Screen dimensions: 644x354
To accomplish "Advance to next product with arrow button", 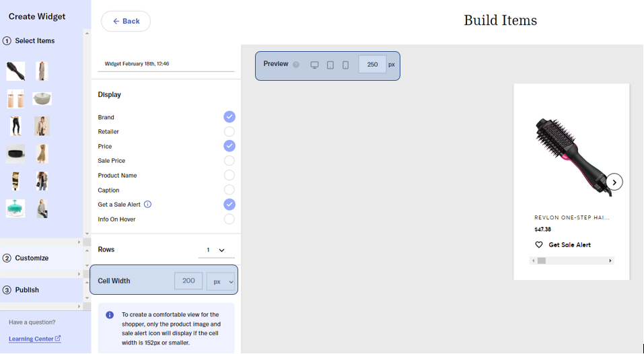I will pos(614,182).
